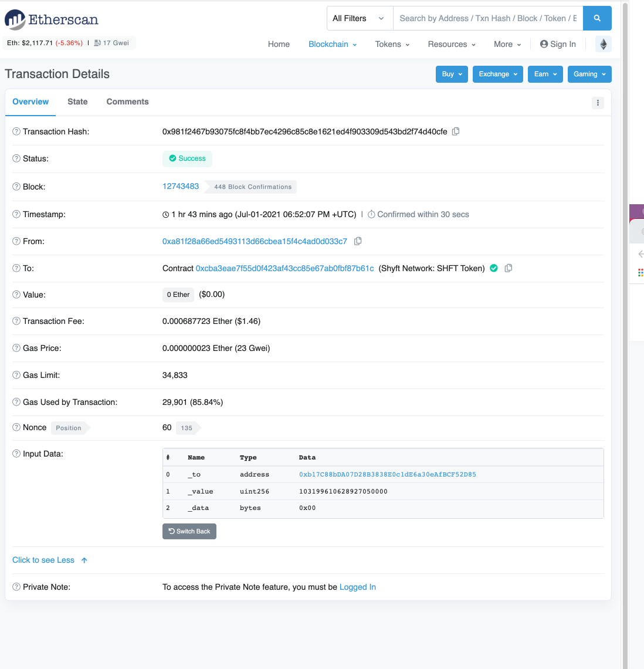644x669 pixels.
Task: Click help icon next to Gas Price
Action: click(x=16, y=348)
